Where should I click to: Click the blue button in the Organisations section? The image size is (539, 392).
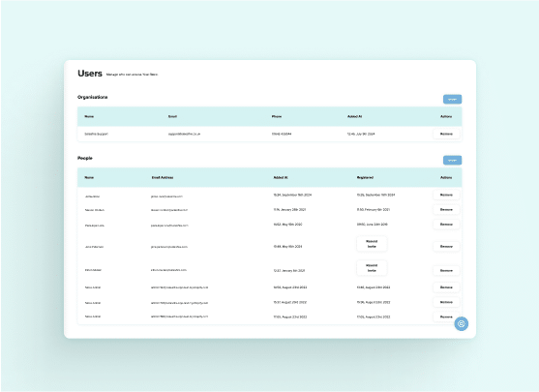452,100
